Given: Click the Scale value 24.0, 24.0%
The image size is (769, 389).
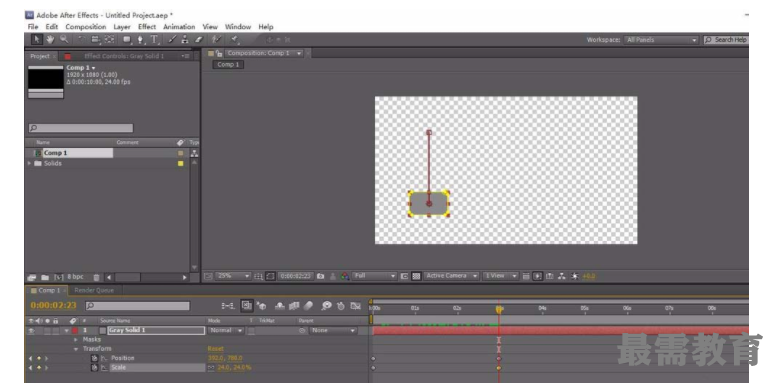Looking at the screenshot, I should 234,367.
